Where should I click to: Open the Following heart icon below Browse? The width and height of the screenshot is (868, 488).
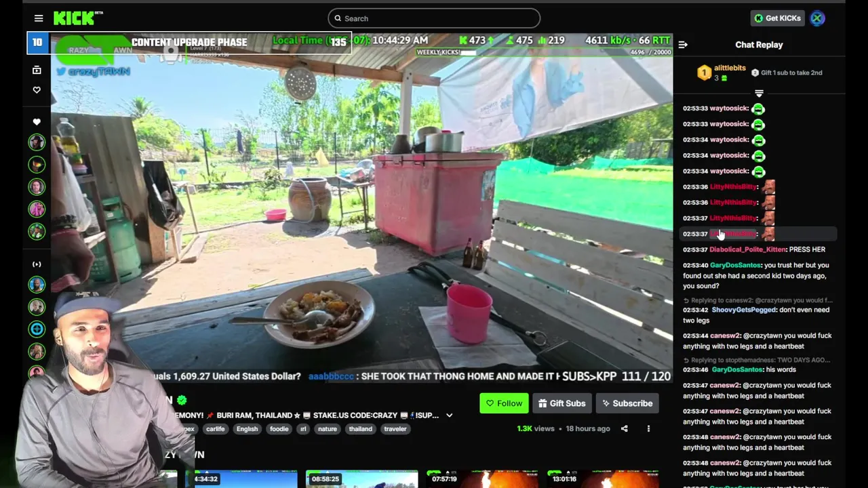[37, 90]
